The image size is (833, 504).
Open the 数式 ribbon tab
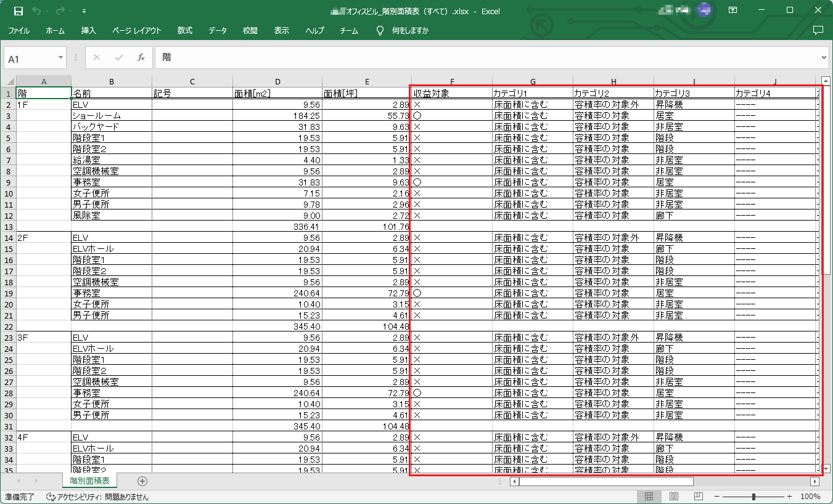tap(184, 30)
